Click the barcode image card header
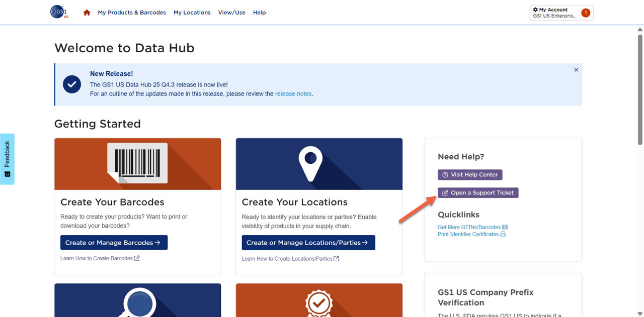The image size is (644, 317). [x=137, y=164]
